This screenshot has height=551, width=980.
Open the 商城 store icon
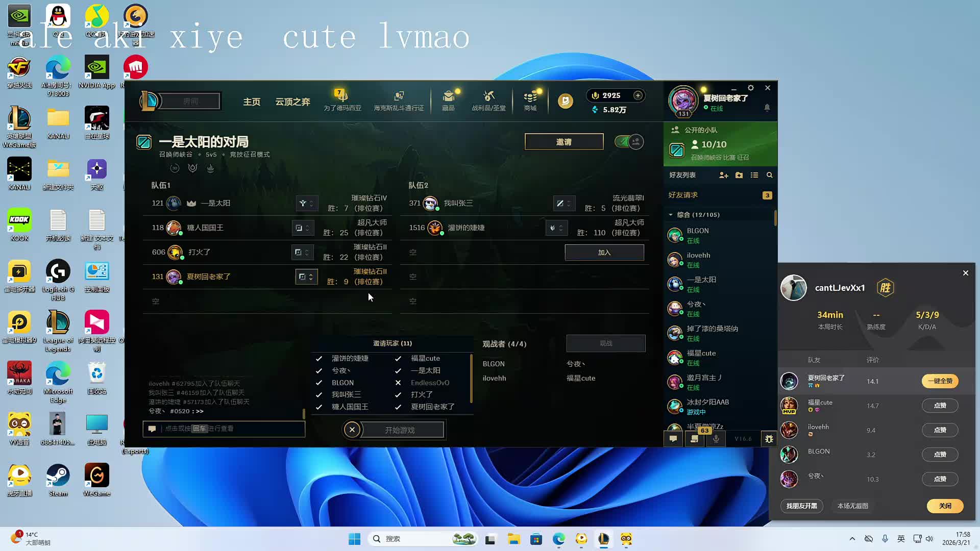pos(530,101)
